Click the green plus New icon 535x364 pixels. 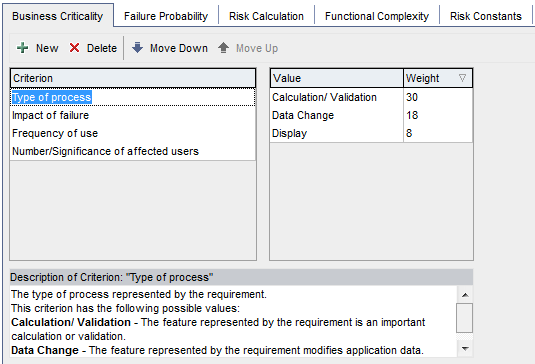pos(23,48)
